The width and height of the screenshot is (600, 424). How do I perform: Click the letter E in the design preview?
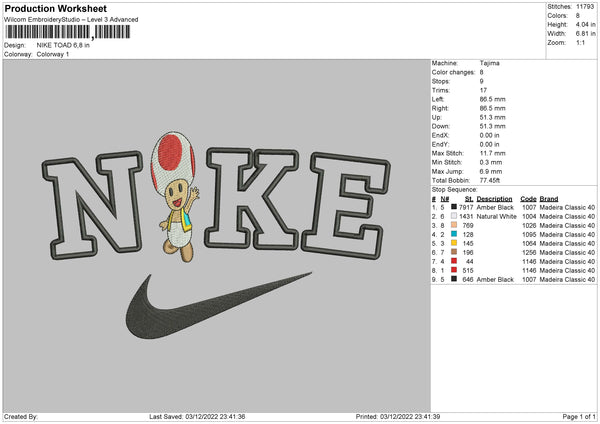[x=346, y=206]
